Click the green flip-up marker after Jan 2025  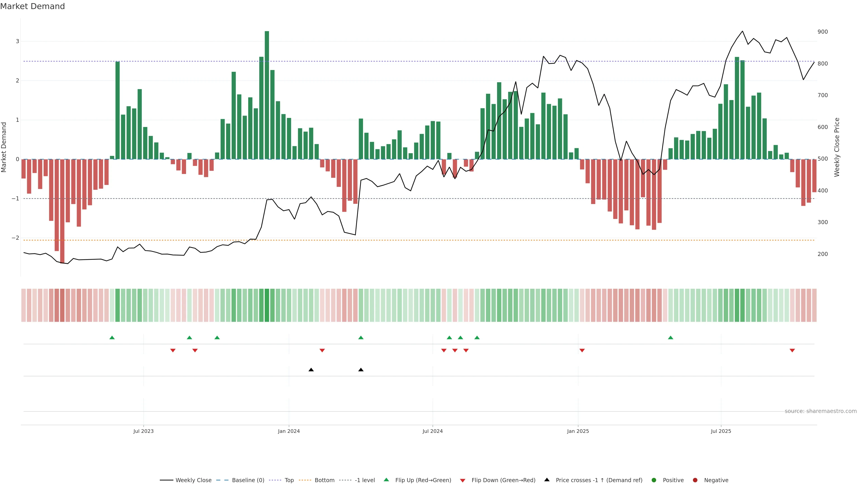[670, 338]
